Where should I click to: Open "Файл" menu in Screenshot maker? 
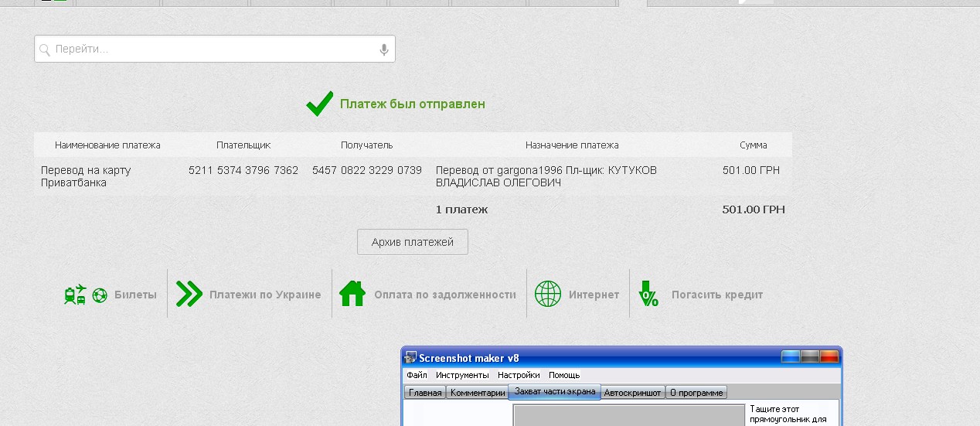pos(417,375)
